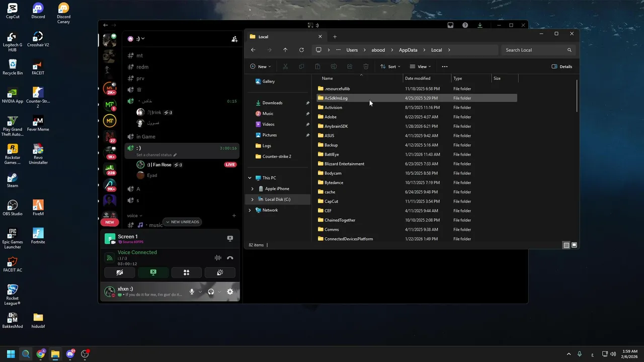The height and width of the screenshot is (362, 644).
Task: Open Explorer See more options menu
Action: pyautogui.click(x=444, y=66)
